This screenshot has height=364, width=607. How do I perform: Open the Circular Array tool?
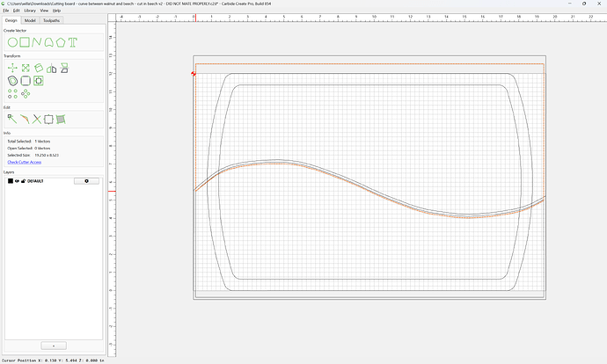point(26,93)
